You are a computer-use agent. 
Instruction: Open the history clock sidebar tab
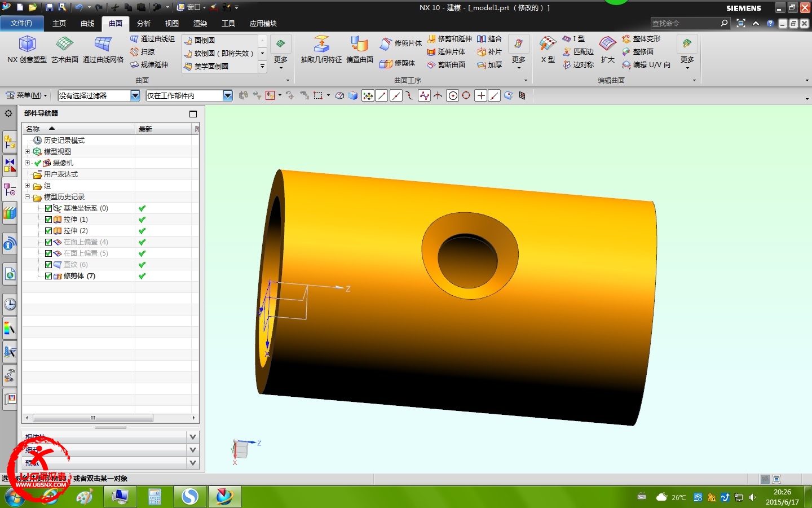(10, 305)
